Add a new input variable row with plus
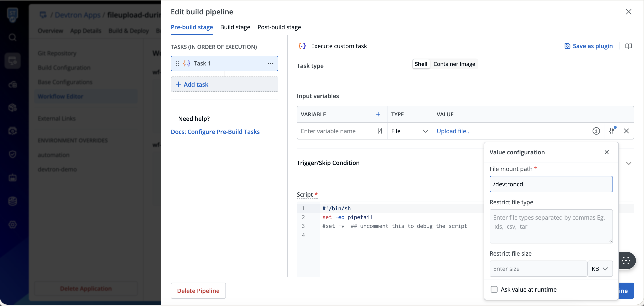 point(378,114)
